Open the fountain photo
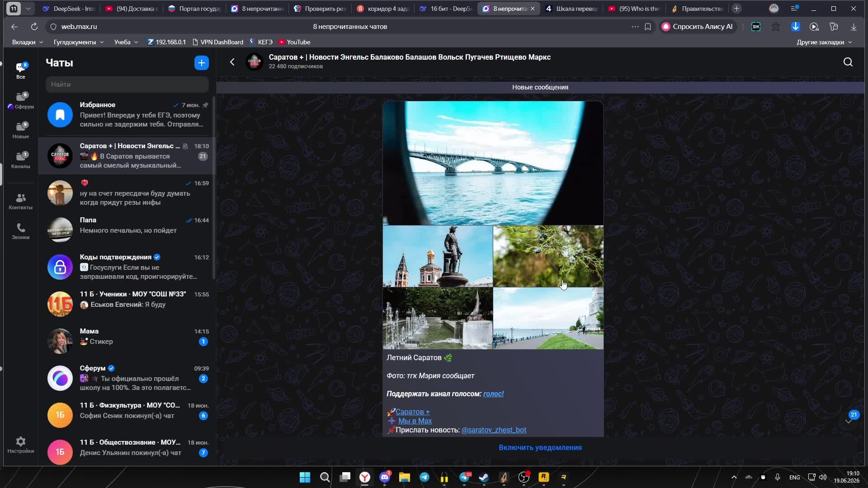 (x=438, y=319)
